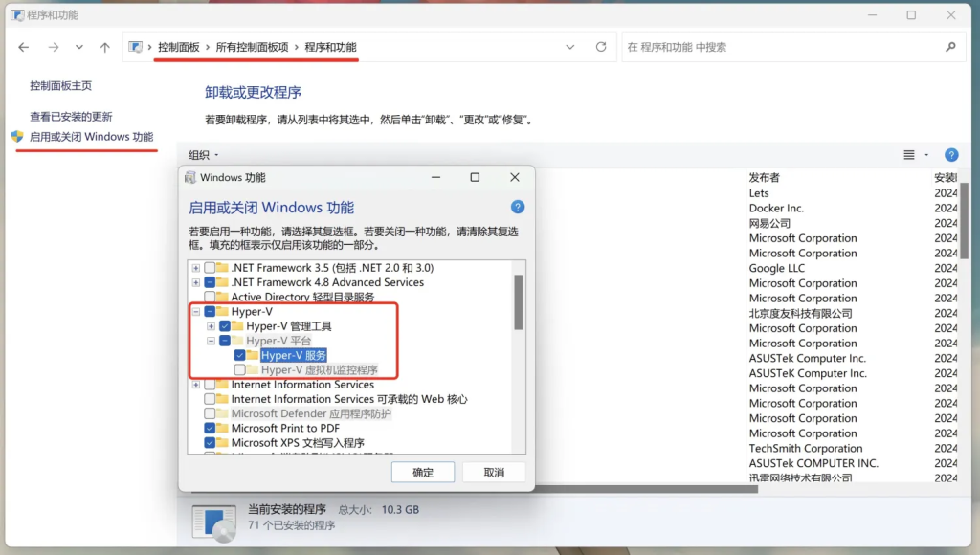Close the Windows 功能 dialog
Viewport: 980px width, 555px height.
(514, 177)
